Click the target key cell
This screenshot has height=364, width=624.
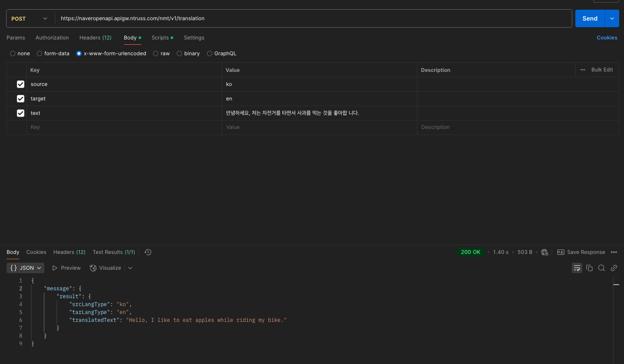point(124,99)
